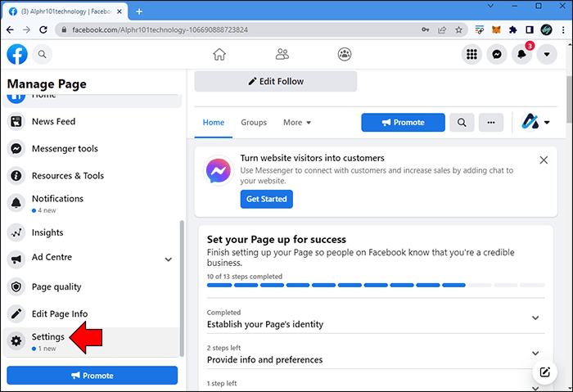Viewport: 573px width, 392px height.
Task: Open Edit Page Info in sidebar
Action: pyautogui.click(x=92, y=313)
